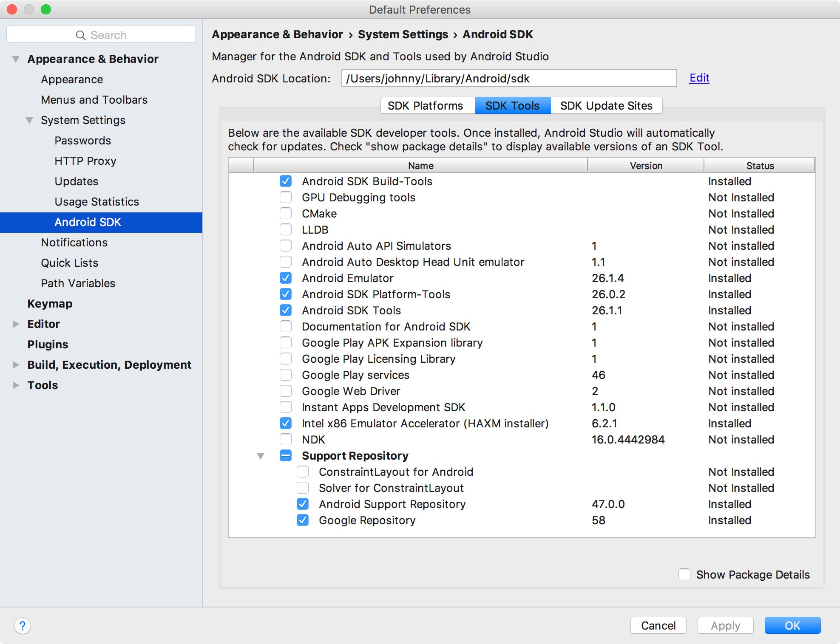Click the System Settings breadcrumb text

pos(403,34)
